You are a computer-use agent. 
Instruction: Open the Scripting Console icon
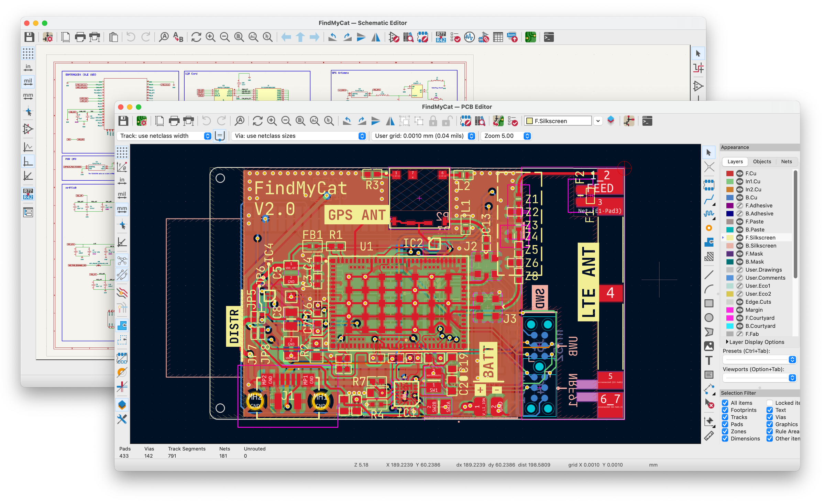pyautogui.click(x=647, y=121)
